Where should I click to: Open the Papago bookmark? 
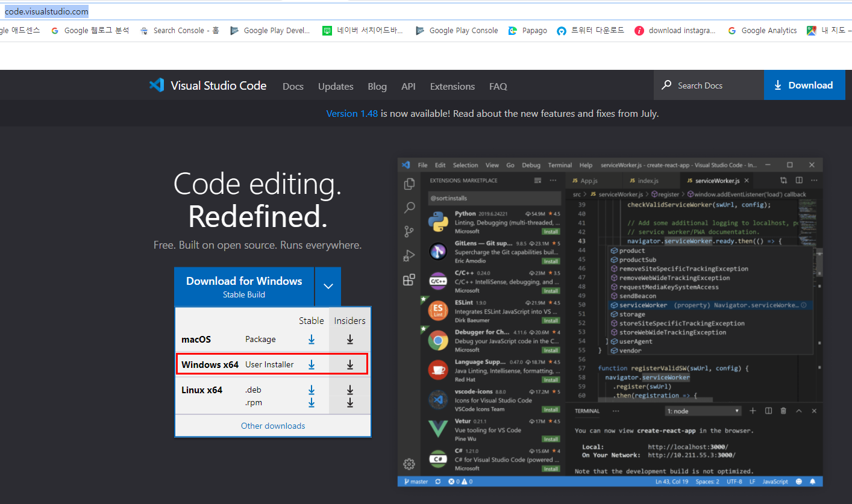528,30
